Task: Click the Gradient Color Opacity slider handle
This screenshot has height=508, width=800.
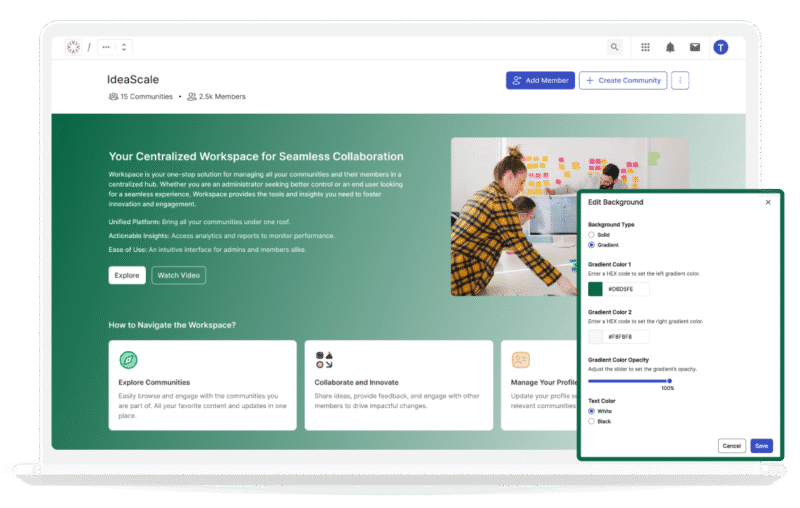Action: (669, 380)
